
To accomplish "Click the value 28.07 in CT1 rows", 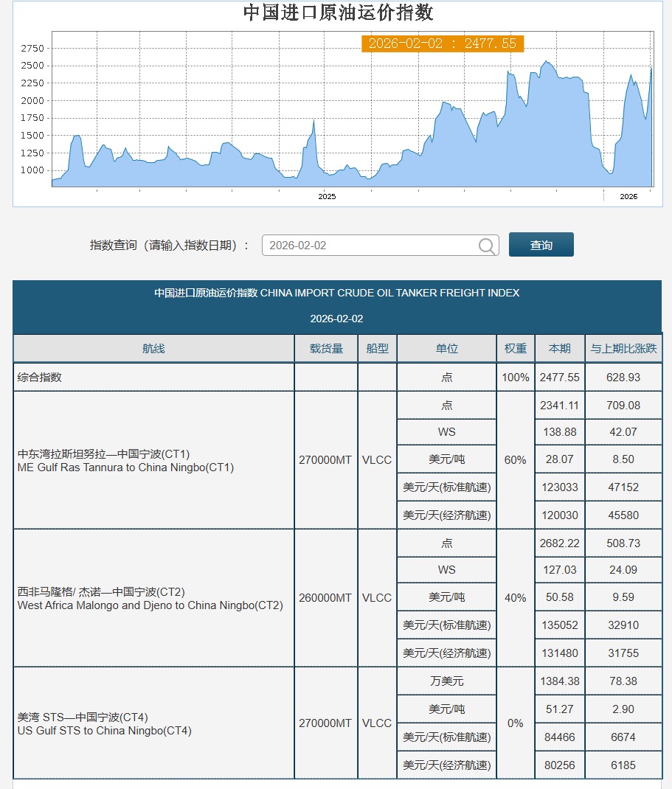I will coord(560,459).
